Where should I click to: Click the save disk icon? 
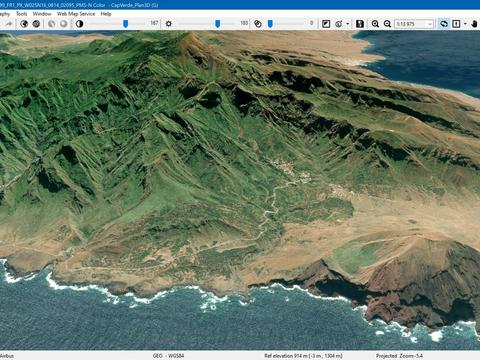tap(360, 24)
